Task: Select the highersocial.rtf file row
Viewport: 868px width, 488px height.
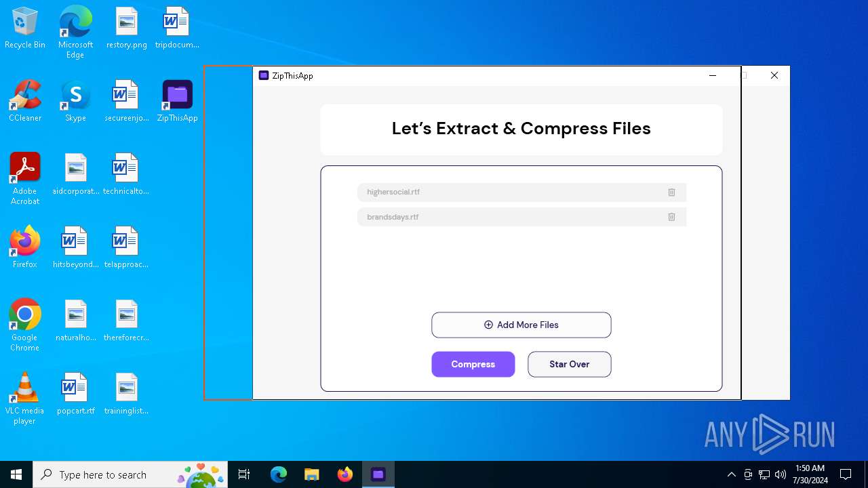Action: (521, 192)
